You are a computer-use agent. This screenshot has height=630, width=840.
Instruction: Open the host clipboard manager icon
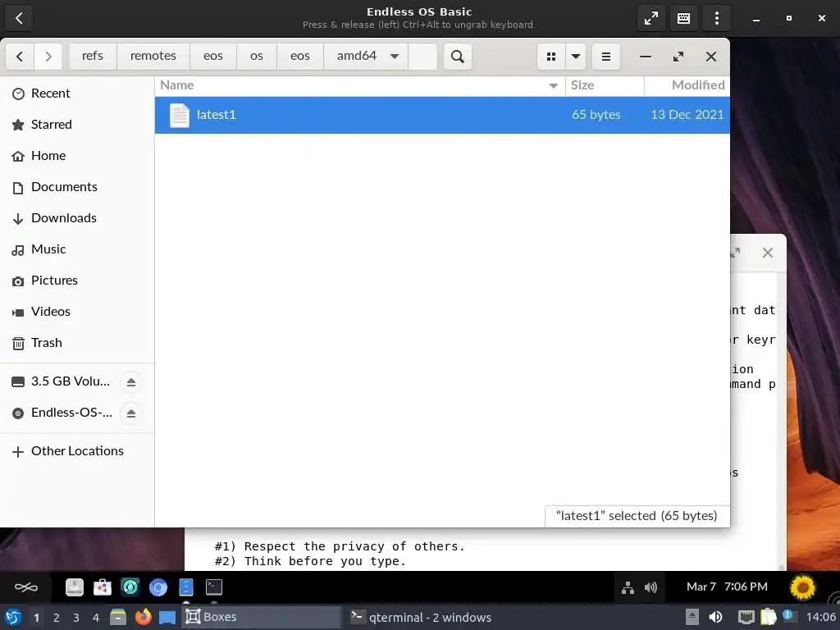pos(768,617)
